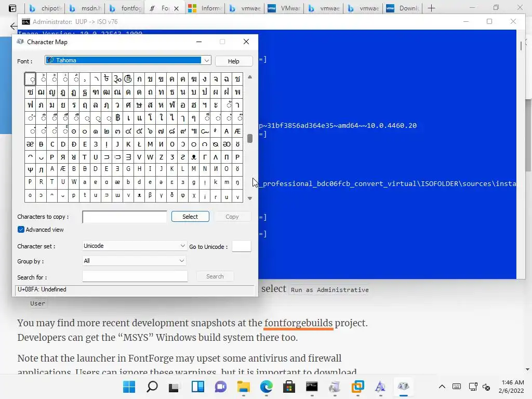This screenshot has width=532, height=399.
Task: Click the Search button in Character Map
Action: click(215, 276)
